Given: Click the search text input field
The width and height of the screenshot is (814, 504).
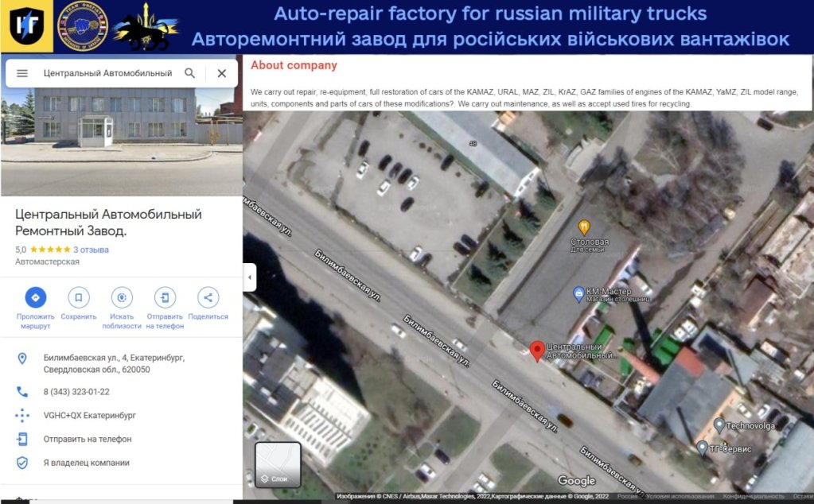Looking at the screenshot, I should (x=107, y=73).
